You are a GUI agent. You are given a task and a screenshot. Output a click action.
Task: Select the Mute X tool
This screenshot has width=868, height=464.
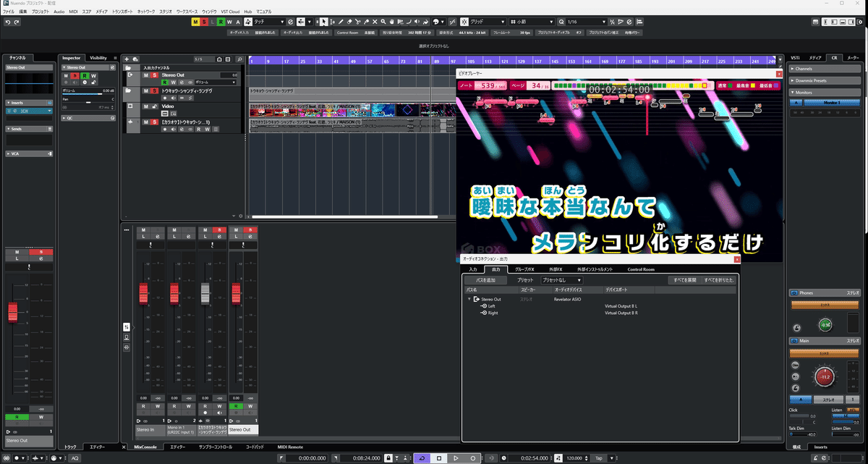point(375,22)
